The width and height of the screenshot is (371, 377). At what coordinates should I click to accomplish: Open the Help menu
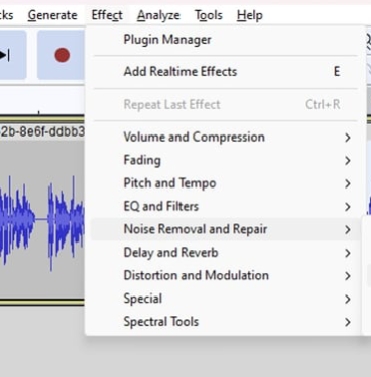pos(250,15)
